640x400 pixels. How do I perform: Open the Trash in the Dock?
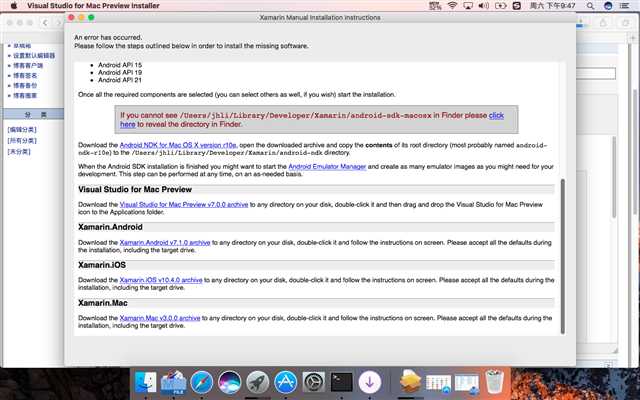495,382
